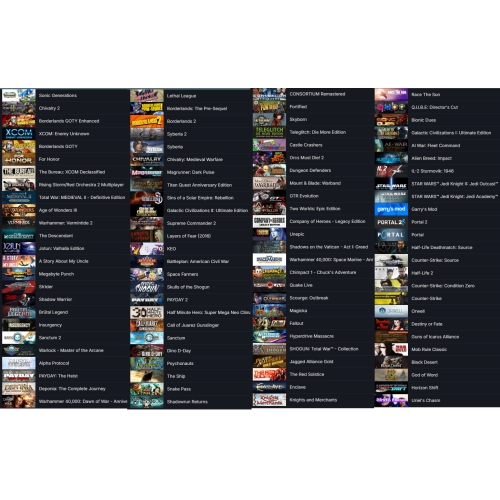Click the "Magicka" entry
The width and height of the screenshot is (500, 500).
pos(298,311)
